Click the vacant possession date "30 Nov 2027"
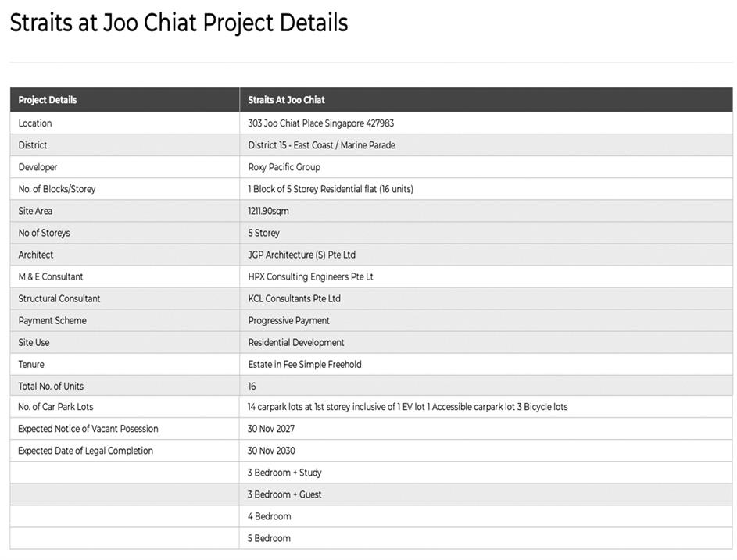The width and height of the screenshot is (737, 560). click(x=271, y=429)
